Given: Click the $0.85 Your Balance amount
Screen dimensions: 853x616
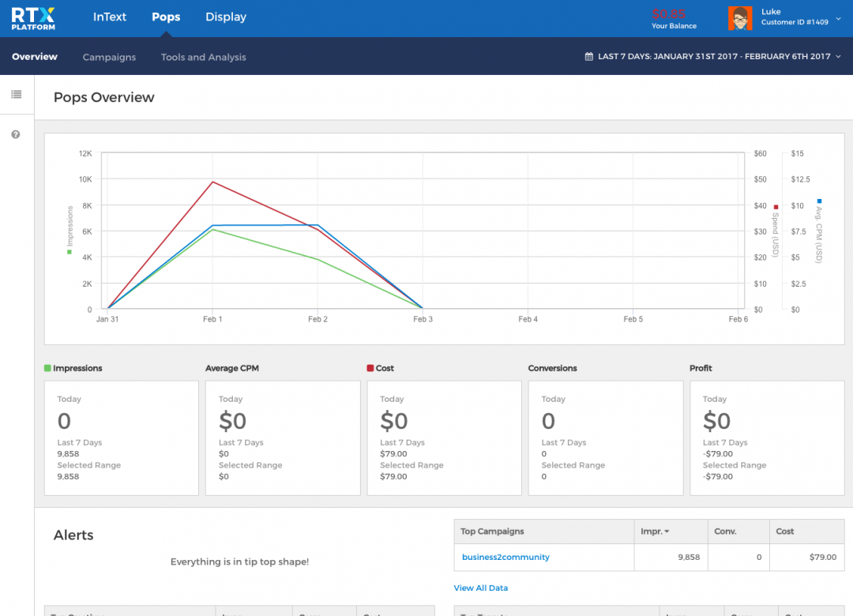Looking at the screenshot, I should click(x=668, y=14).
